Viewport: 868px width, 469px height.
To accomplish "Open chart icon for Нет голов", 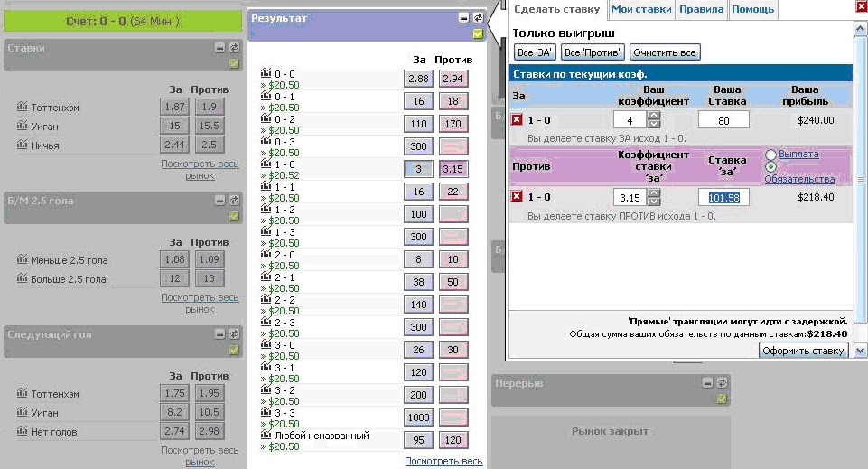I will [23, 431].
